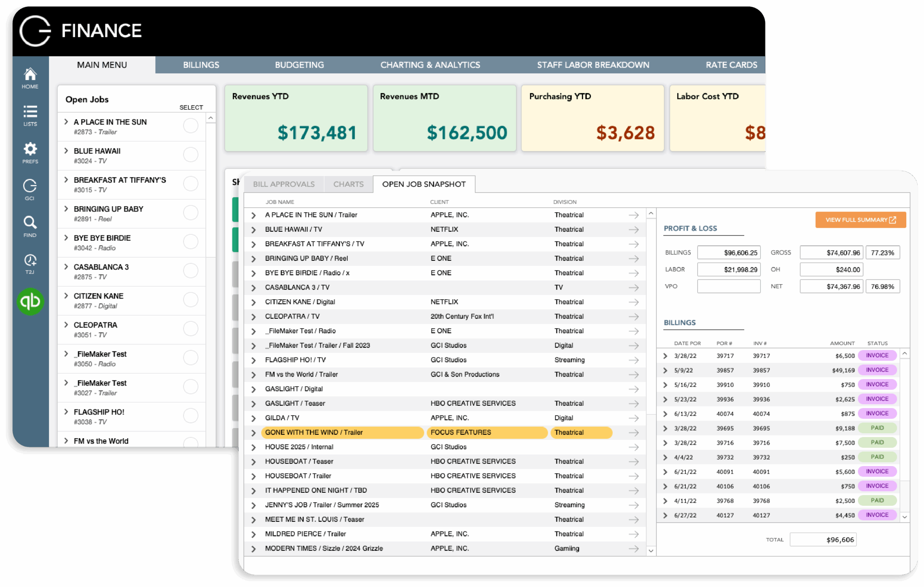Select CASABLANCA 3 in Open Jobs

191,270
